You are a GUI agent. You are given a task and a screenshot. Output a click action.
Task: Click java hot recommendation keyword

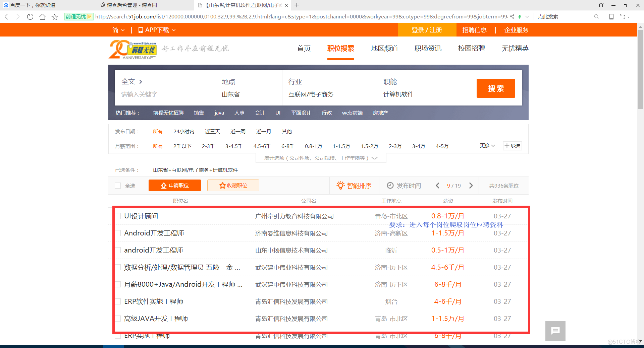(219, 113)
